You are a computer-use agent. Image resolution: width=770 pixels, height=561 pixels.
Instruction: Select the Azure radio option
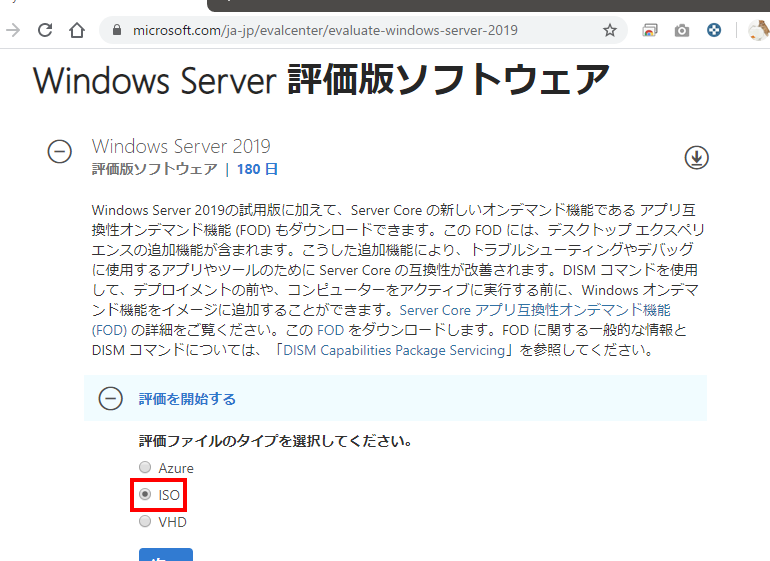[145, 467]
